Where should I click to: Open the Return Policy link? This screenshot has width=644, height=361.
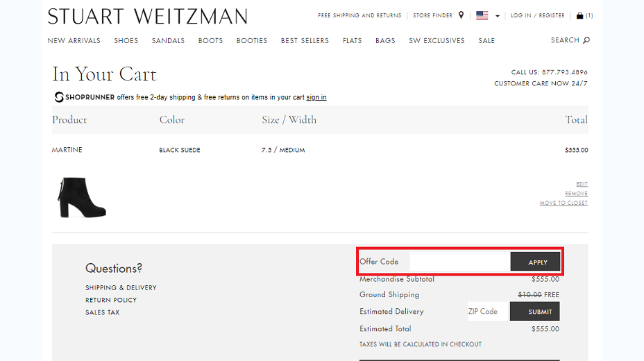pyautogui.click(x=111, y=300)
